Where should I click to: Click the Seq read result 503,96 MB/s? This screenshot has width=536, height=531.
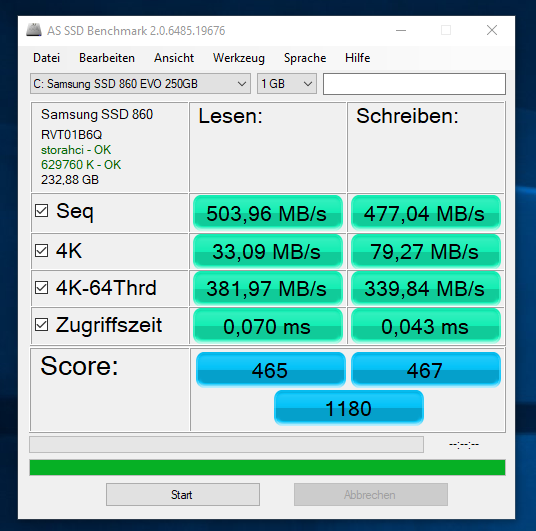point(268,213)
